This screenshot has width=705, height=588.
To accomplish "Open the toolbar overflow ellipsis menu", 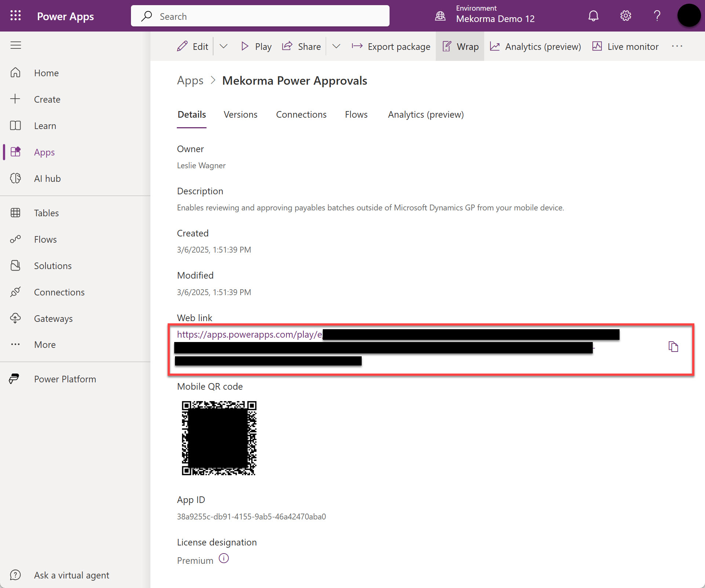I will pyautogui.click(x=677, y=46).
